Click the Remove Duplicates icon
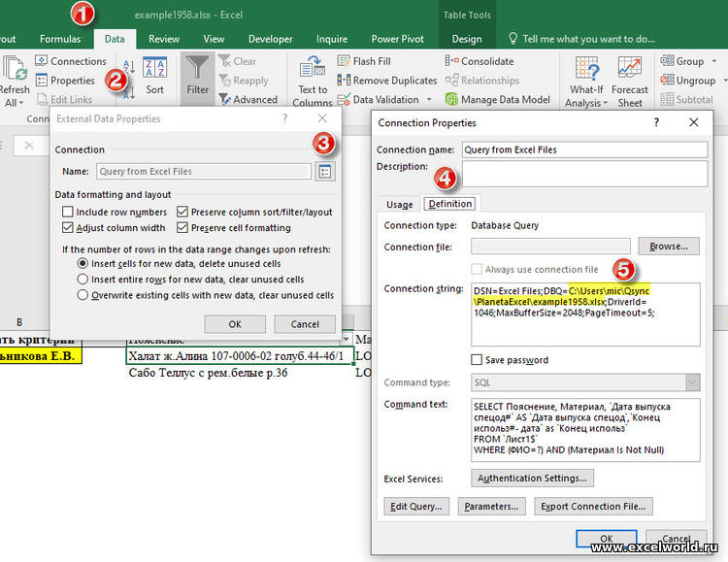This screenshot has width=728, height=562. pos(344,81)
